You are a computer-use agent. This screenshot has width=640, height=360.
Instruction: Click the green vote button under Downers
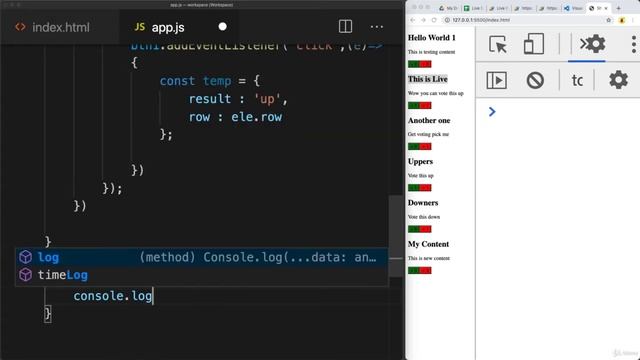point(413,229)
